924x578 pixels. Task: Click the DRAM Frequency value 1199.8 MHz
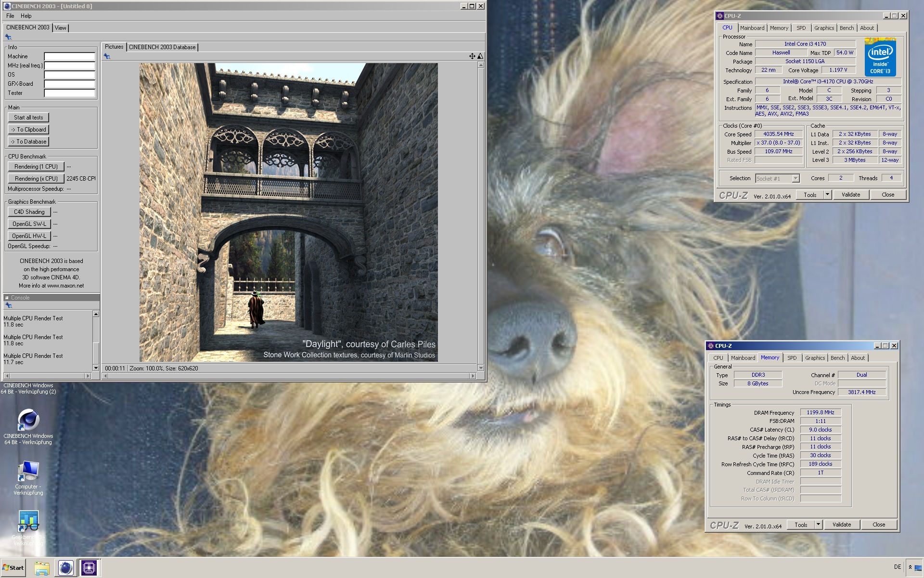click(821, 412)
